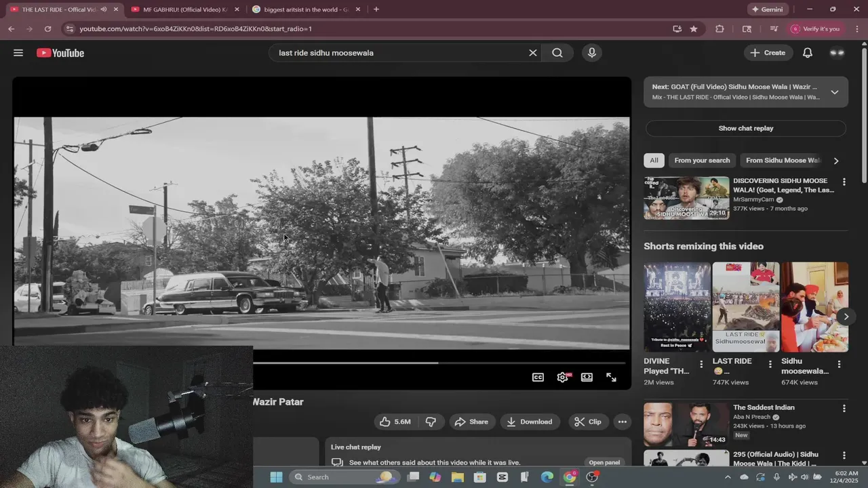Open The Saddest Indian video thumbnail
The image size is (868, 488).
pos(686,424)
